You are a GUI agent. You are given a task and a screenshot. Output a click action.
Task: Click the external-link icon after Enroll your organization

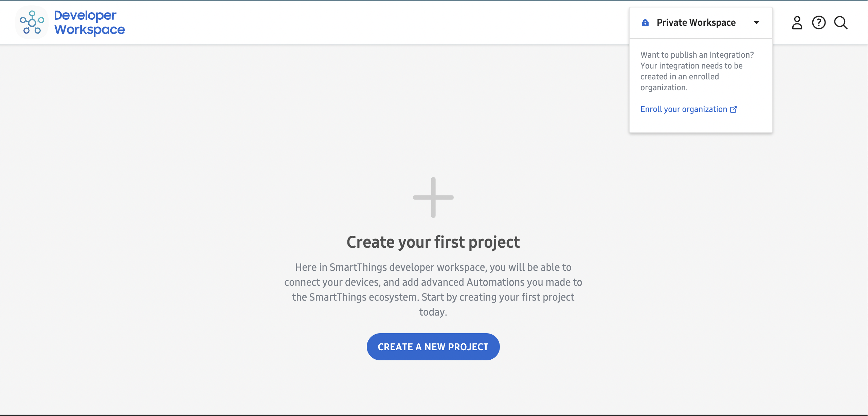coord(734,109)
